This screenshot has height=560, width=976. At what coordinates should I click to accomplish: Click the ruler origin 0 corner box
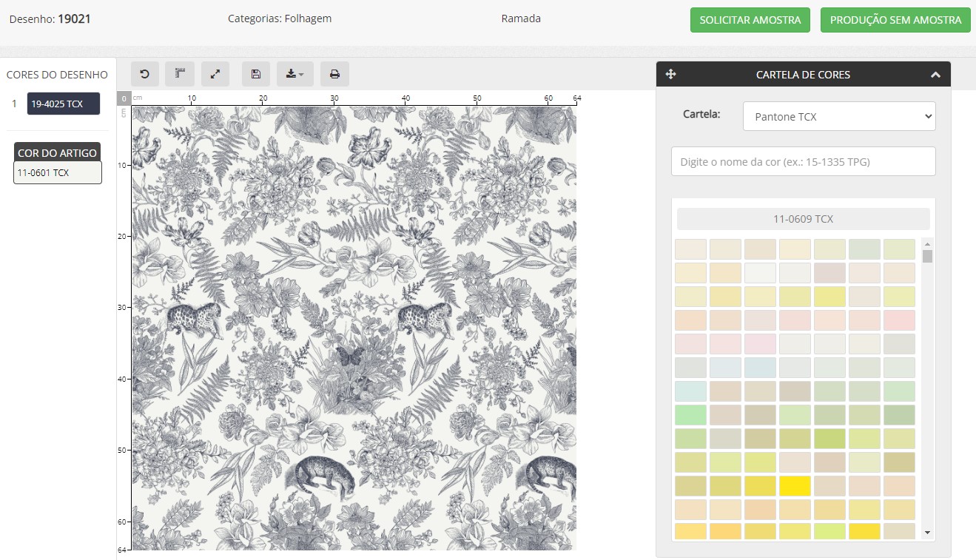(x=124, y=98)
